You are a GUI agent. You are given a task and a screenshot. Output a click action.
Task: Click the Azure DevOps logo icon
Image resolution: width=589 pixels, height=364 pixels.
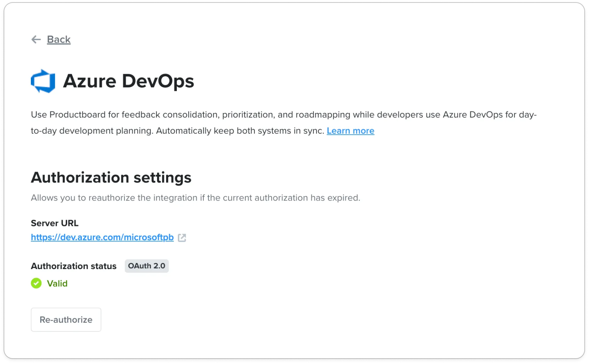pyautogui.click(x=43, y=81)
